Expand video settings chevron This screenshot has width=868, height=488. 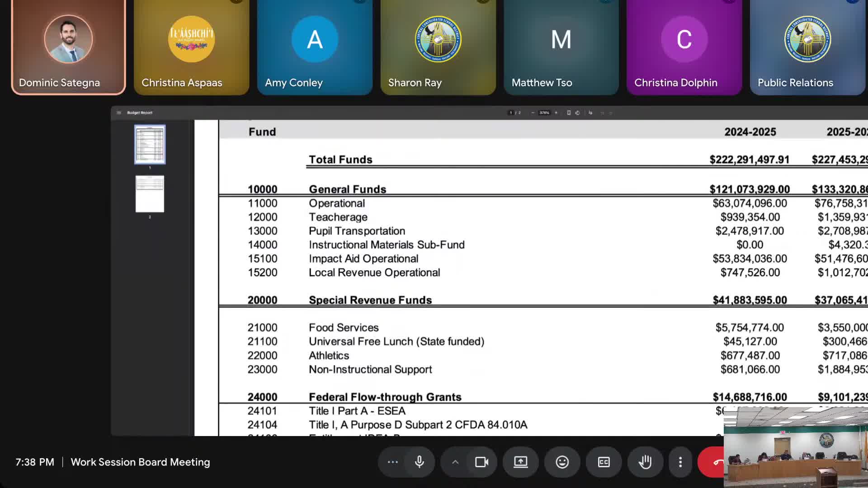(x=455, y=462)
